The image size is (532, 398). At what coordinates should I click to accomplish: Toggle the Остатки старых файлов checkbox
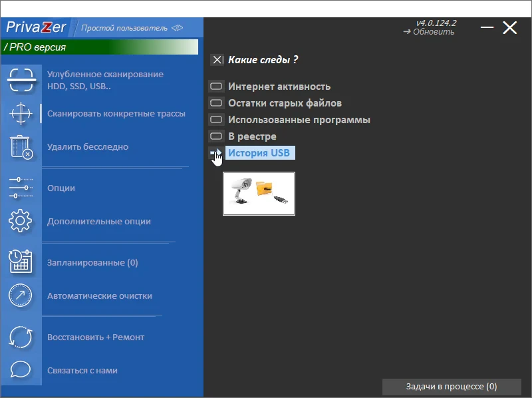pyautogui.click(x=216, y=103)
